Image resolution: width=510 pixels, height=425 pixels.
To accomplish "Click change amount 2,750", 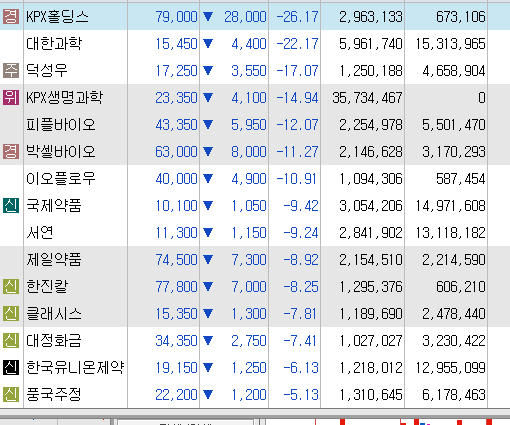I will (249, 341).
